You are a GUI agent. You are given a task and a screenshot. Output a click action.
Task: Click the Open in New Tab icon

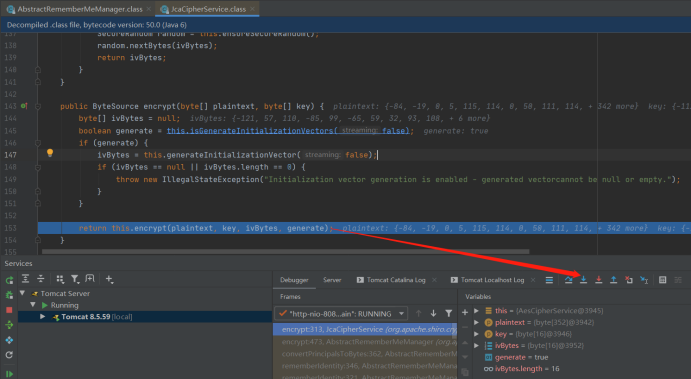[x=90, y=279]
